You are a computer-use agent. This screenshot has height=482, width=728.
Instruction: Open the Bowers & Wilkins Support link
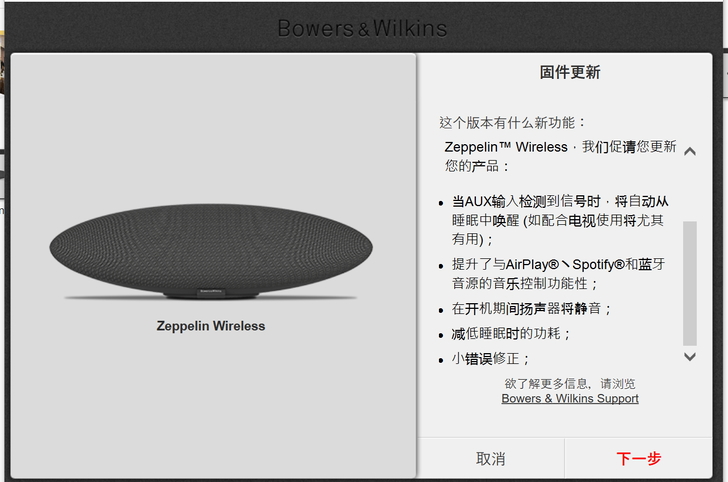point(570,398)
